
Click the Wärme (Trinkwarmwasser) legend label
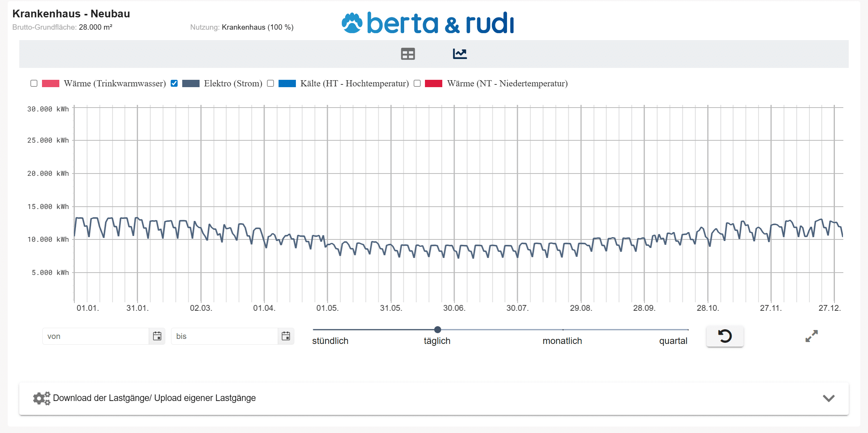[x=115, y=83]
